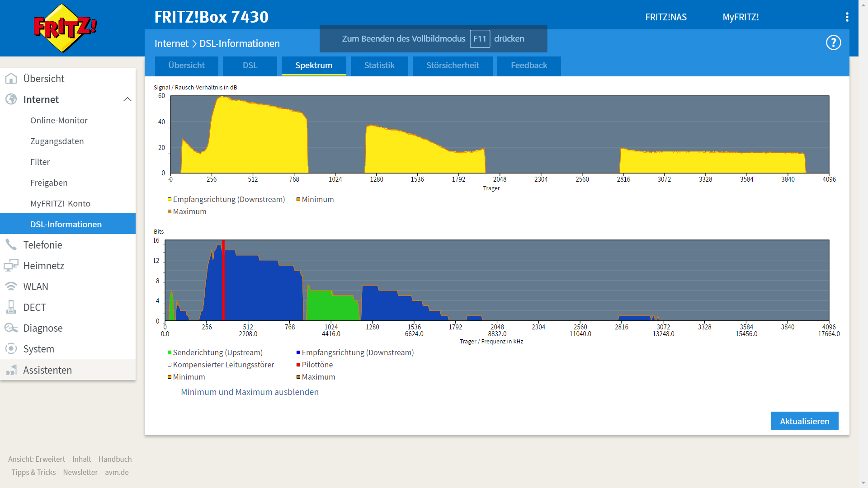
Task: Open FRITZ!NAS from the header
Action: point(665,17)
